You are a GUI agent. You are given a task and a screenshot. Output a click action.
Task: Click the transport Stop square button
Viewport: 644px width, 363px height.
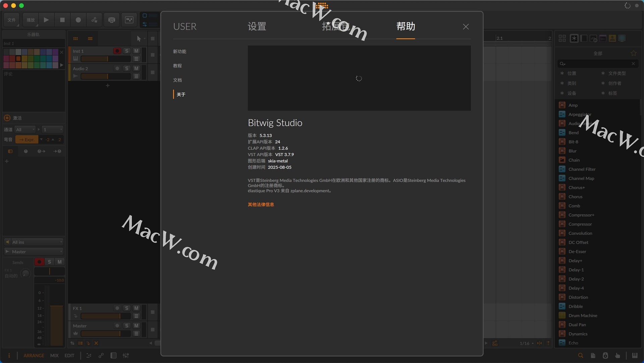click(62, 20)
